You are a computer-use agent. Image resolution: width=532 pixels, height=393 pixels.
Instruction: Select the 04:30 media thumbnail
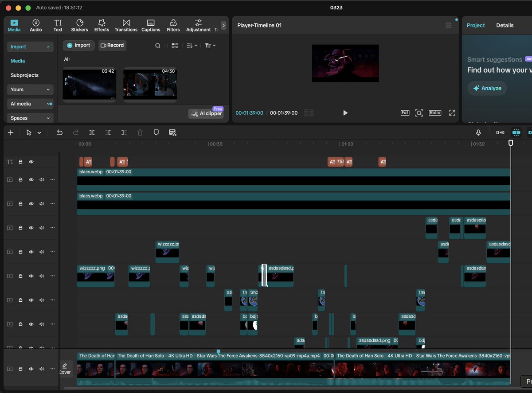pyautogui.click(x=150, y=85)
